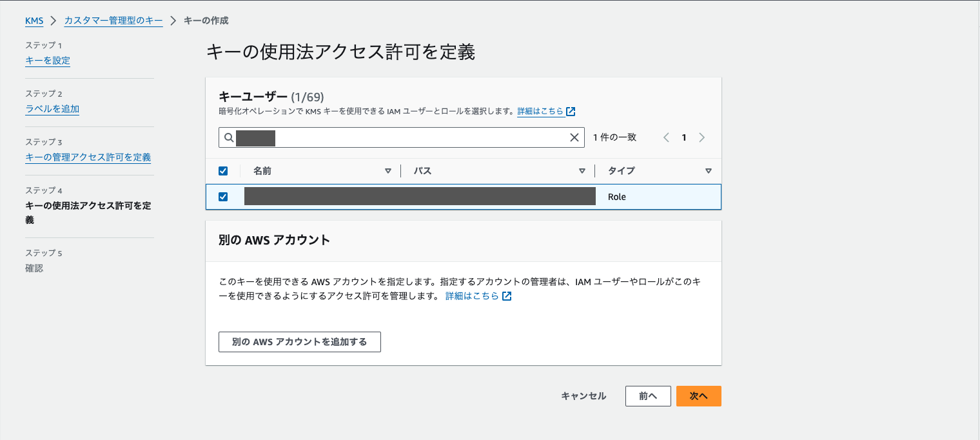Image resolution: width=980 pixels, height=440 pixels.
Task: Clear the search box using the X icon
Action: 574,137
